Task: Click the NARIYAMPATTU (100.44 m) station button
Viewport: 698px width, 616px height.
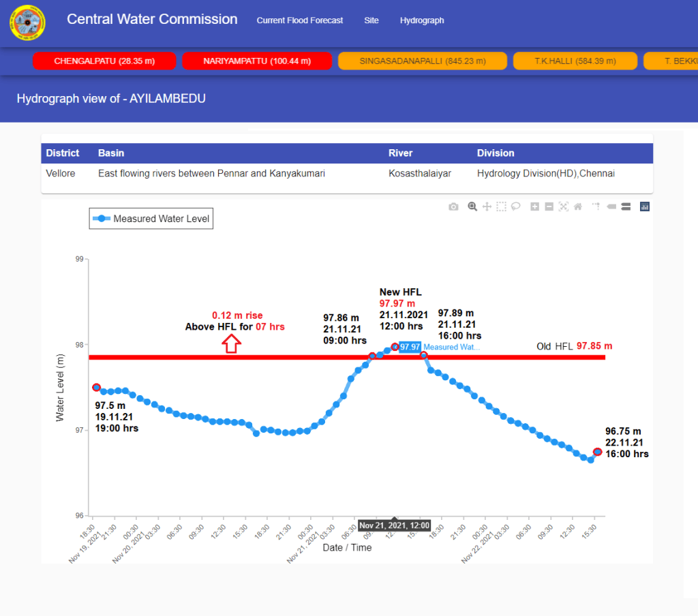Action: tap(257, 61)
